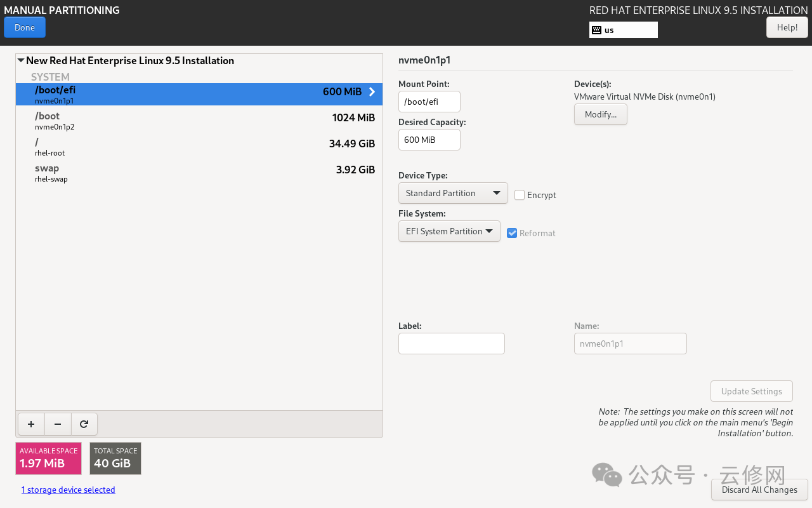Click the SYSTEM group heading

(x=50, y=77)
